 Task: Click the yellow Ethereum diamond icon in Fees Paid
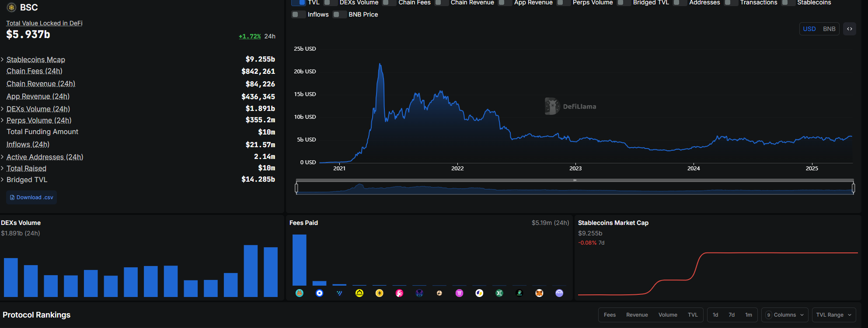click(379, 293)
